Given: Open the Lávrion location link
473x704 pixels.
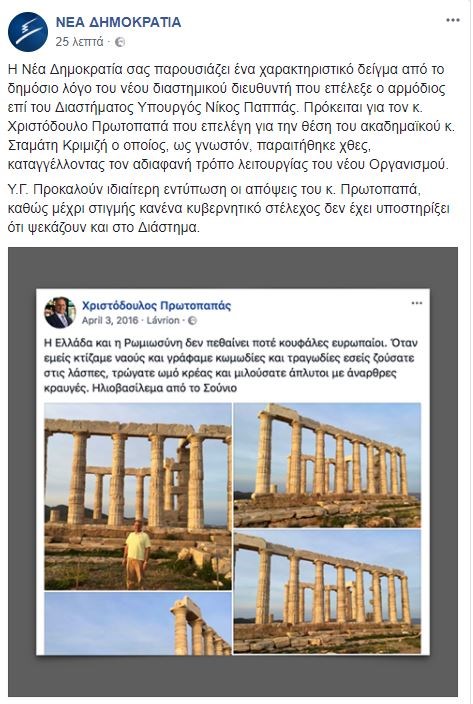Looking at the screenshot, I should pos(163,320).
